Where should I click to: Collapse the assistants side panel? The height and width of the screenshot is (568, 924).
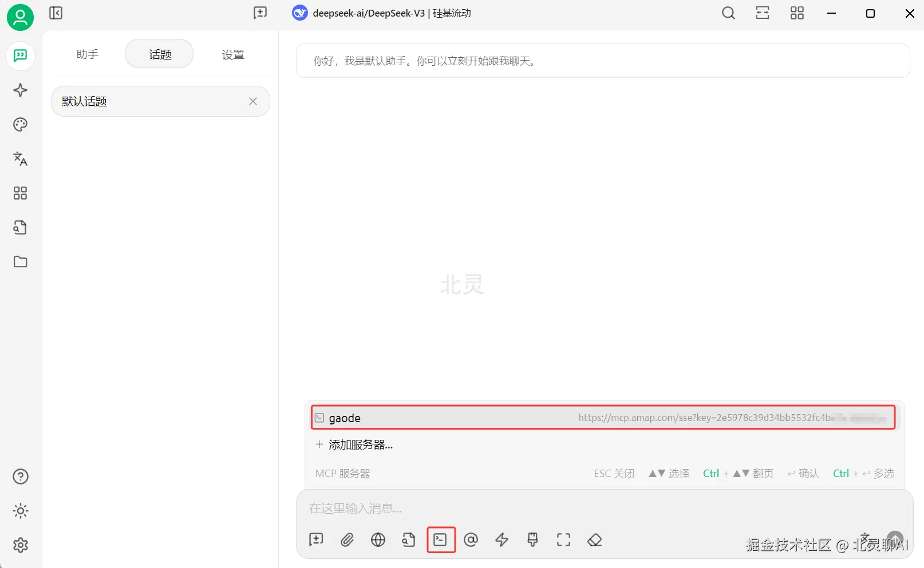click(56, 13)
